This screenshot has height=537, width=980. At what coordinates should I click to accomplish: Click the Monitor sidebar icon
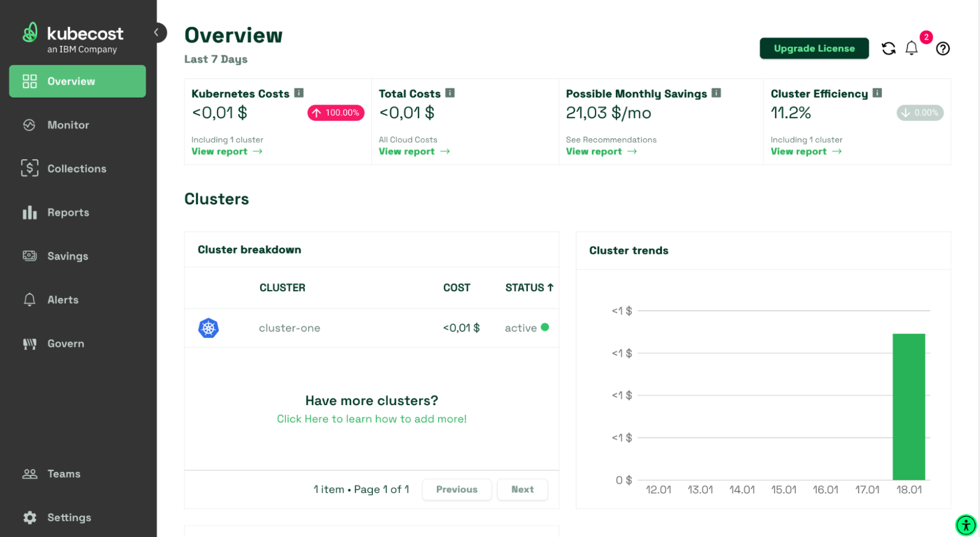click(x=29, y=125)
